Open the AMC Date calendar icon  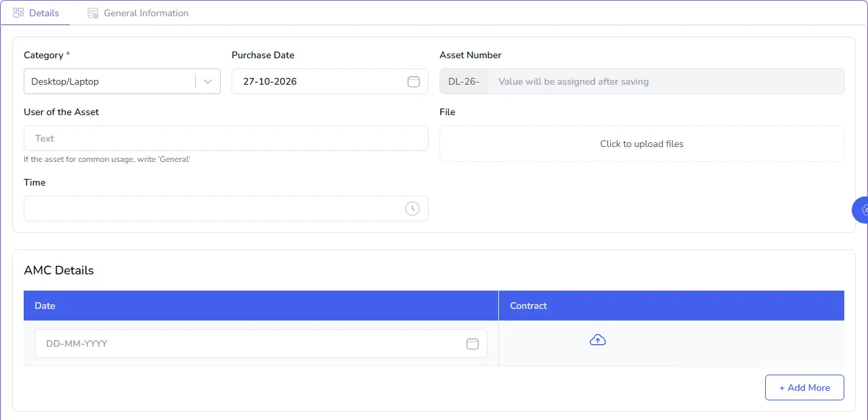(473, 343)
